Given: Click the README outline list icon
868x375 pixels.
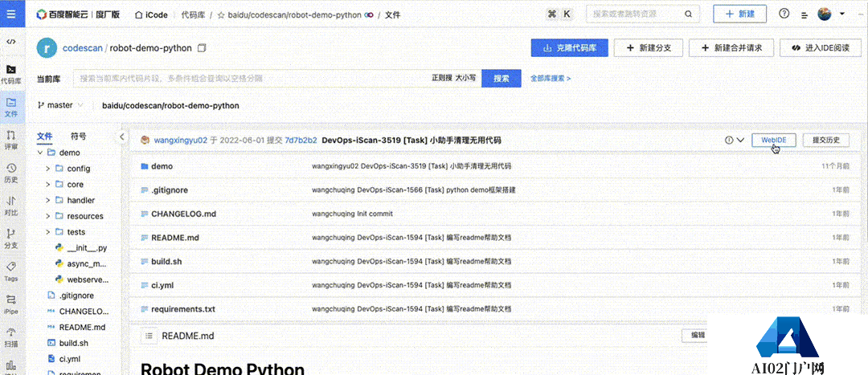Looking at the screenshot, I should point(149,335).
